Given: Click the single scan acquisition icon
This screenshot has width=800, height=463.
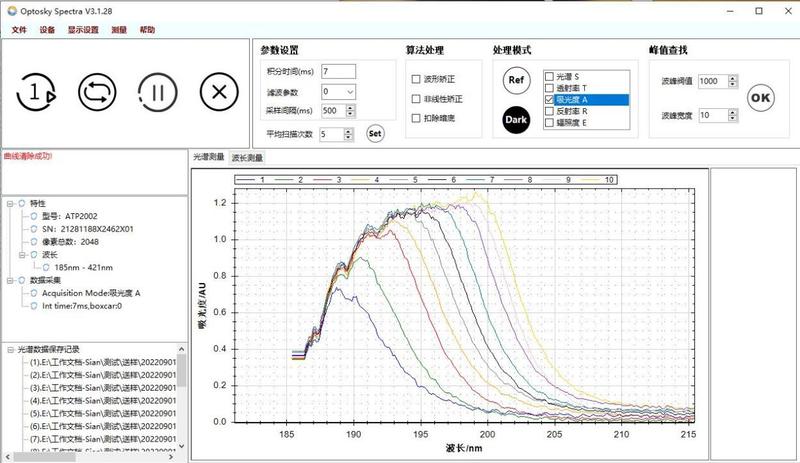Looking at the screenshot, I should click(x=35, y=93).
